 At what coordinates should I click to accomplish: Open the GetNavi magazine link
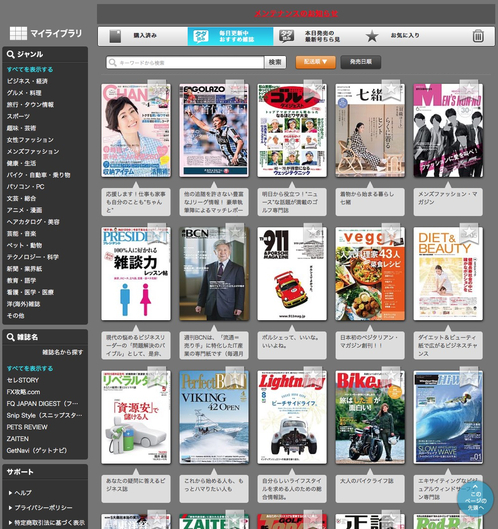37,450
